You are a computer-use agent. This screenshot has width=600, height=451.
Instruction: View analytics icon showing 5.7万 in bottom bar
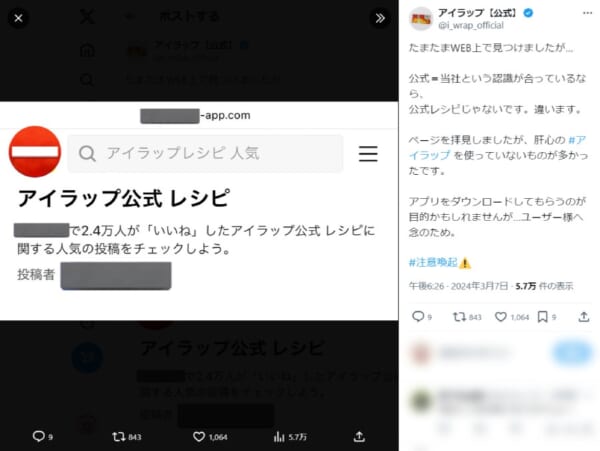click(279, 436)
